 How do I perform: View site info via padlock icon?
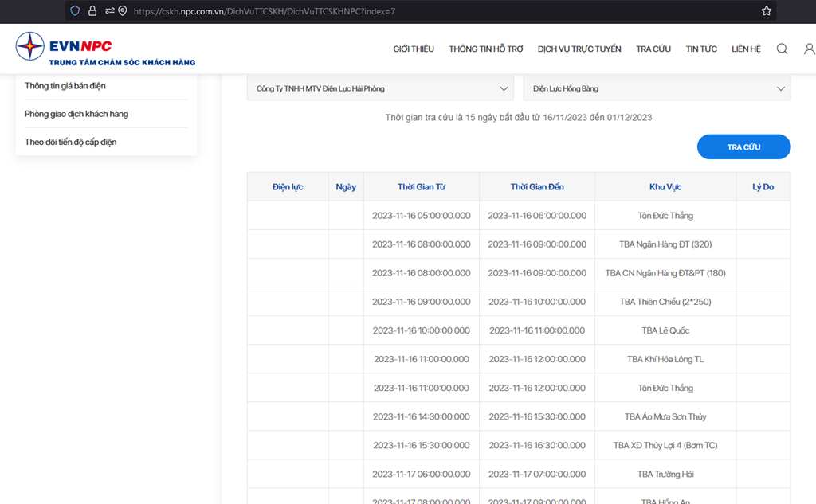coord(92,11)
